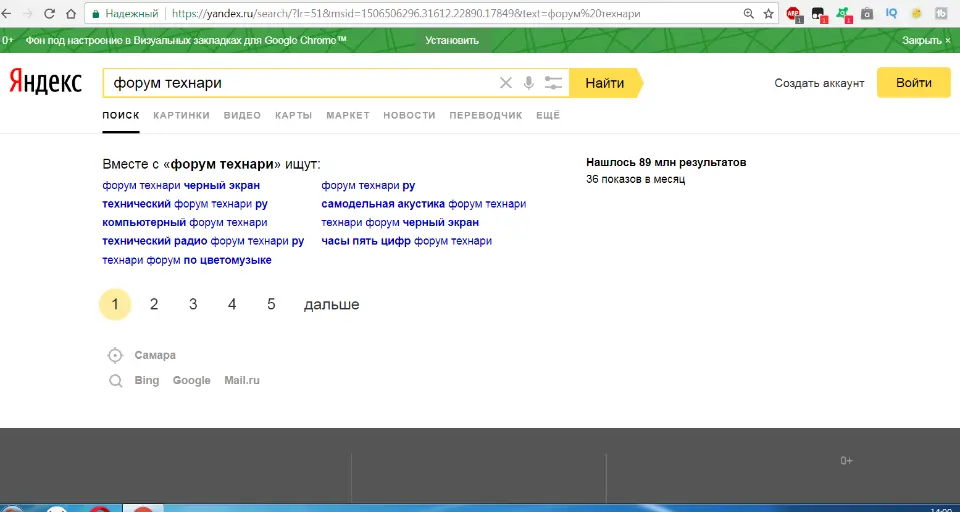Go to browser home page icon
The width and height of the screenshot is (960, 512).
[70, 14]
